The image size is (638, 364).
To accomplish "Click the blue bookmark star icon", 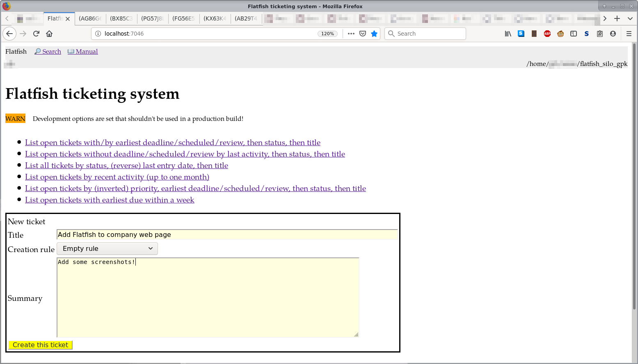I will point(374,34).
